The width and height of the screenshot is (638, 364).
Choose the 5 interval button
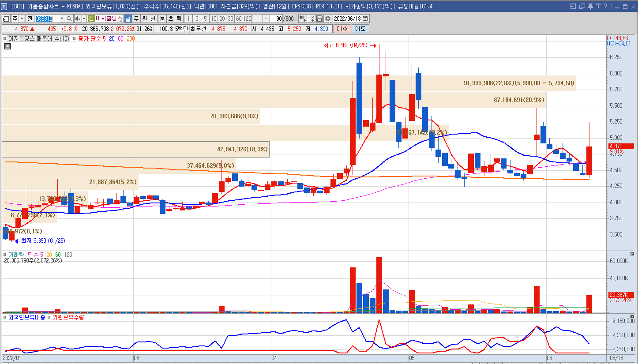click(x=205, y=19)
